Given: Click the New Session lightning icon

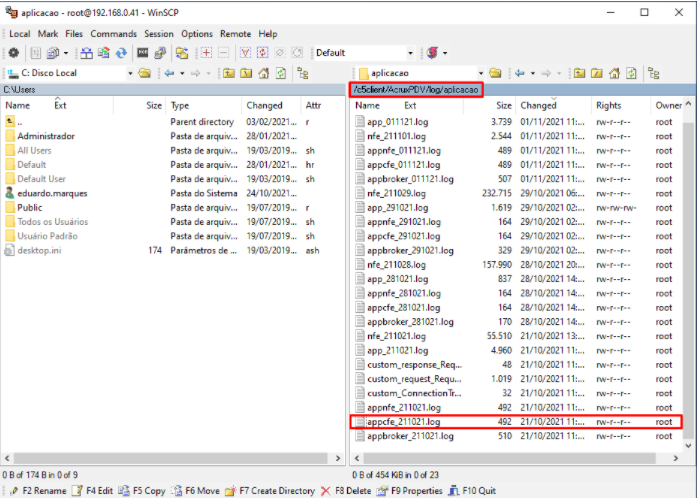Looking at the screenshot, I should (x=432, y=53).
